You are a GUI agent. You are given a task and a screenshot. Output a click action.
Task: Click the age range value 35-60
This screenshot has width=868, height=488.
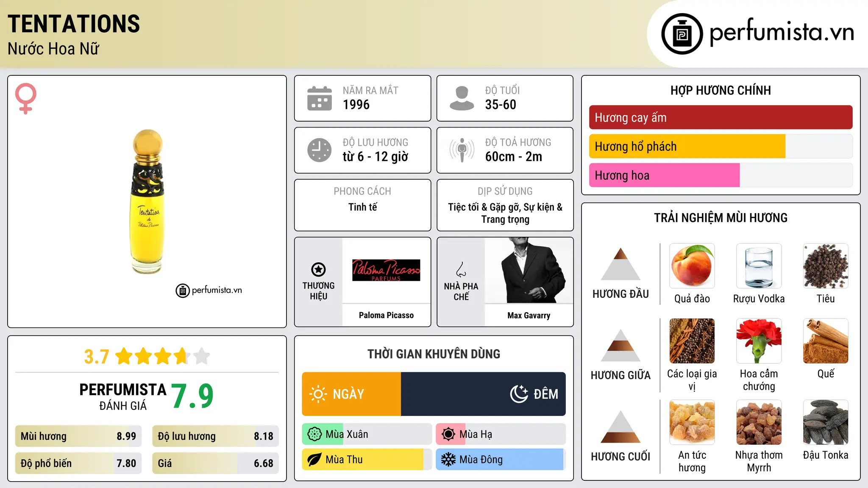click(x=501, y=105)
